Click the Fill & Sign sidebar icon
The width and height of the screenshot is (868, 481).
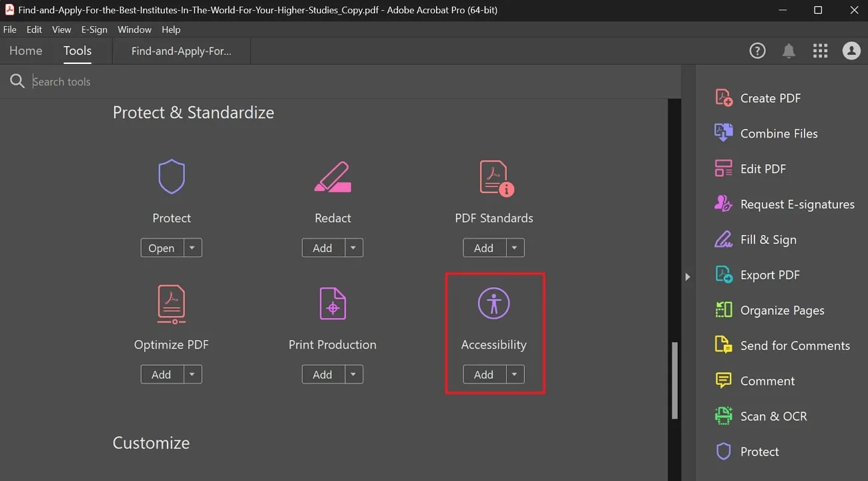[723, 239]
